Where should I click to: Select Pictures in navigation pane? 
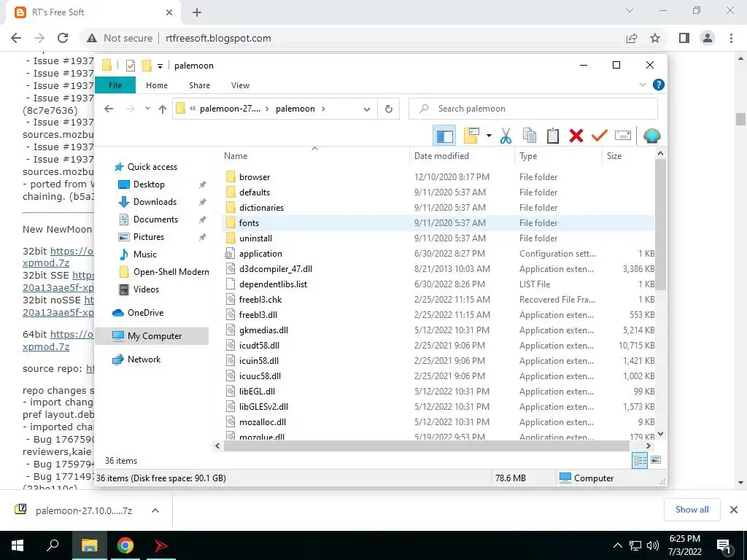149,237
